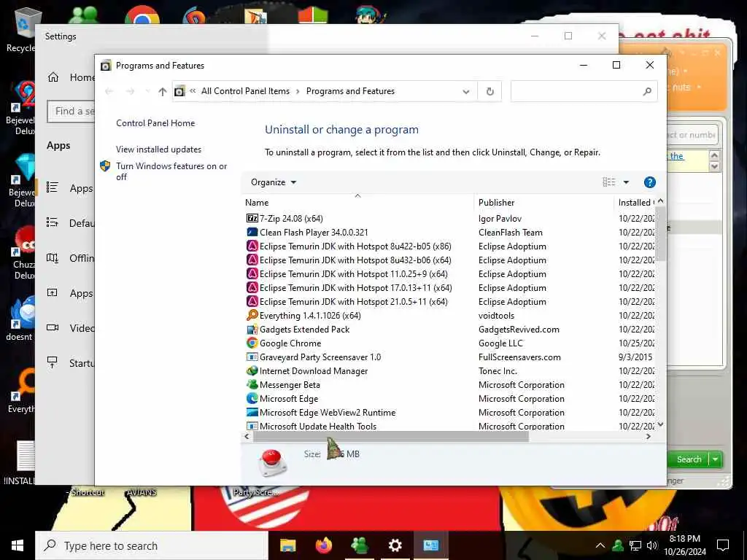
Task: Click the search magnifier in Programs and Features
Action: coord(647,91)
